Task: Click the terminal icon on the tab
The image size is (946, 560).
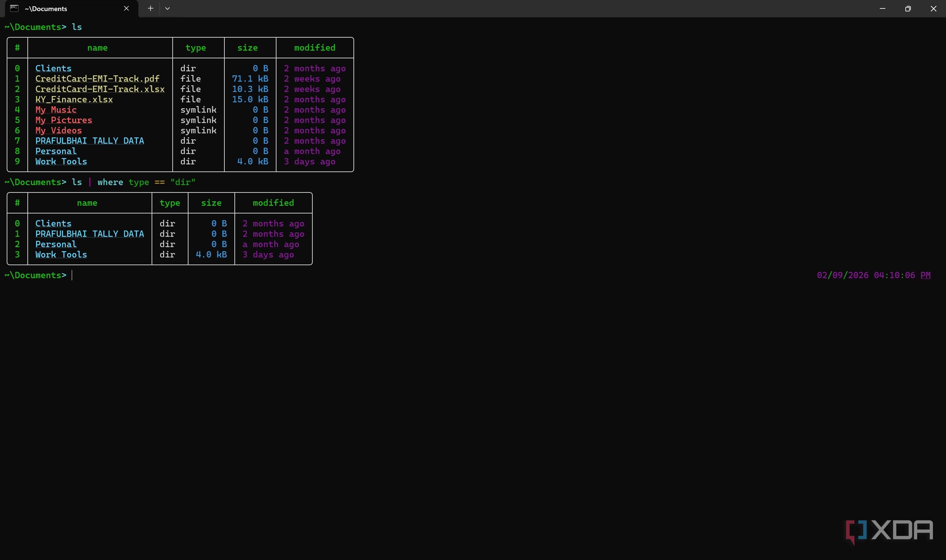Action: point(14,8)
